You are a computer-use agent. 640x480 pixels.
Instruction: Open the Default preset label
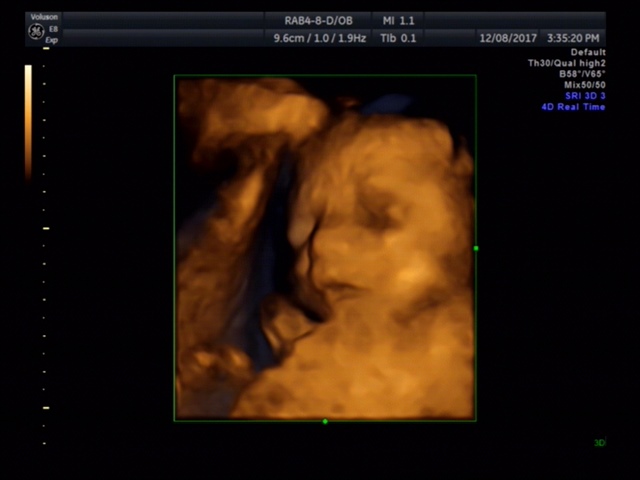pos(588,52)
